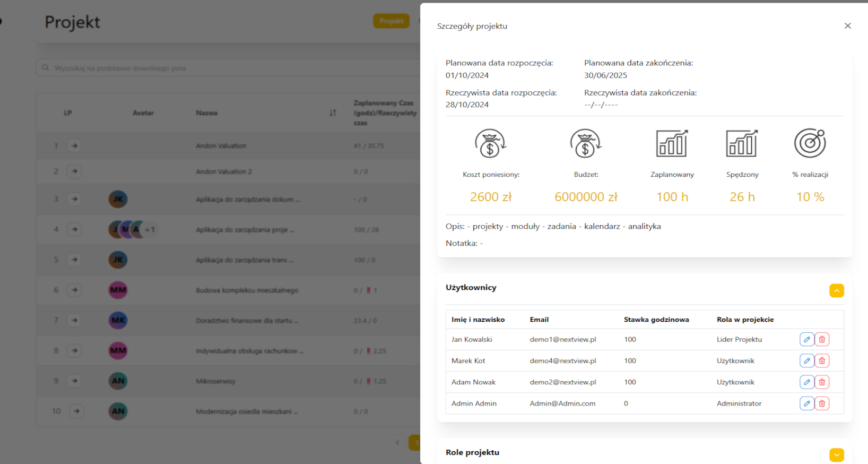Image resolution: width=868 pixels, height=464 pixels.
Task: Click the JK avatar in row 3
Action: (x=118, y=199)
